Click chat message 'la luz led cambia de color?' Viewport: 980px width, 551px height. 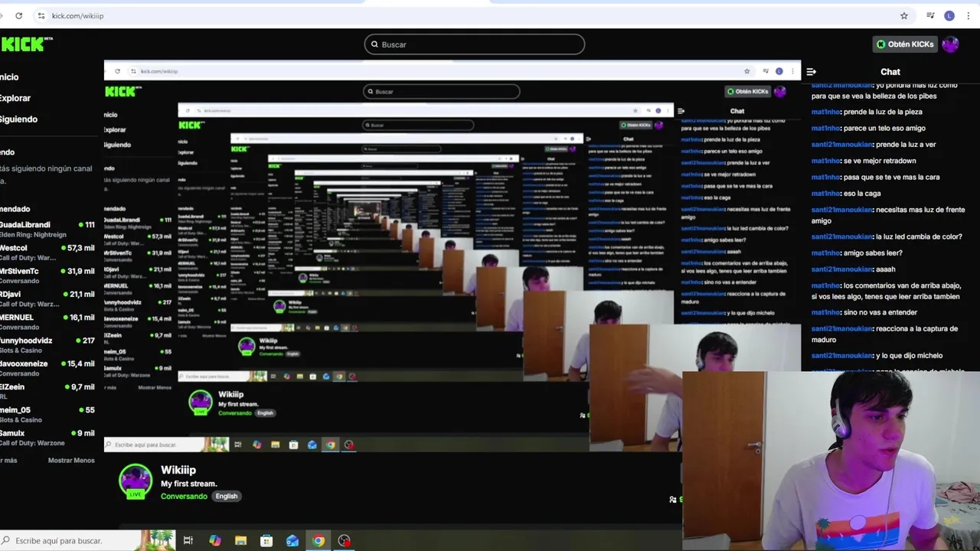(x=919, y=236)
